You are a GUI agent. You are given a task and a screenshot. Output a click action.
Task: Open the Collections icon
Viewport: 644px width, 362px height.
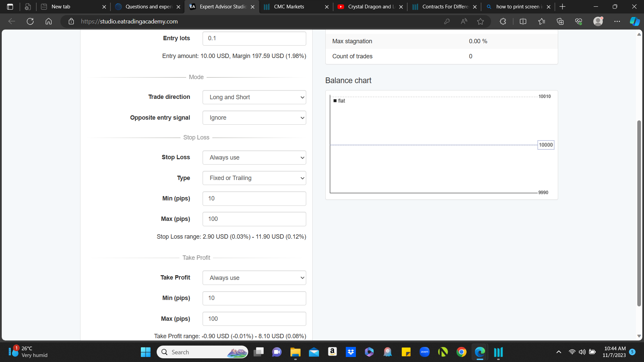pos(560,21)
